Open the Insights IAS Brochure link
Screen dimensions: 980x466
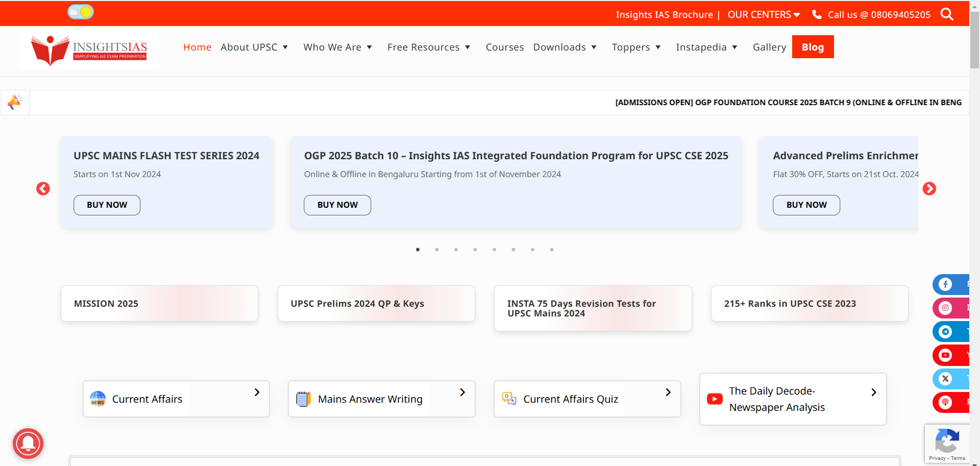pos(664,14)
